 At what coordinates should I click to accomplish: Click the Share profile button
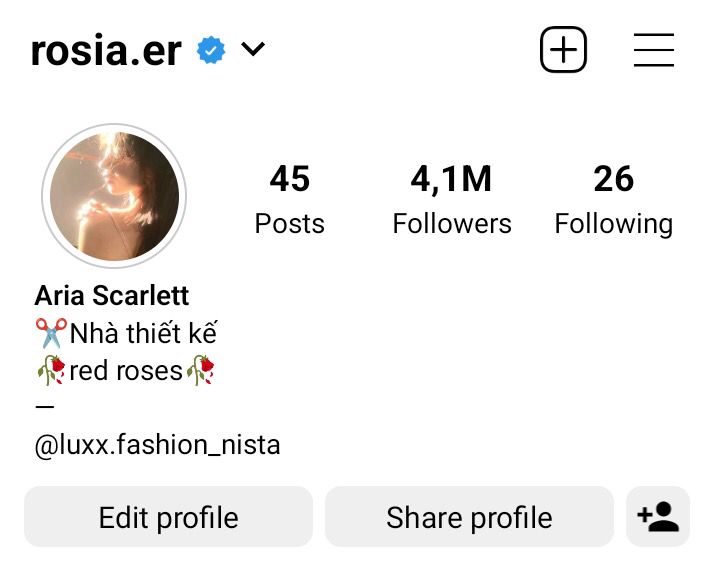pos(469,516)
